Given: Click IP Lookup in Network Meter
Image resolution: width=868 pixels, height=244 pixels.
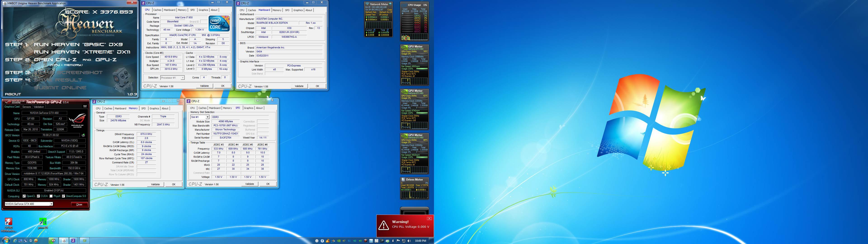Looking at the screenshot, I should [x=384, y=14].
